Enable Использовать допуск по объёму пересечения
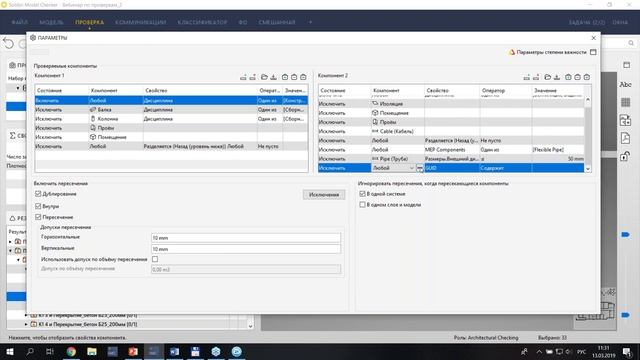Viewport: 640px width, 360px height. tap(155, 259)
